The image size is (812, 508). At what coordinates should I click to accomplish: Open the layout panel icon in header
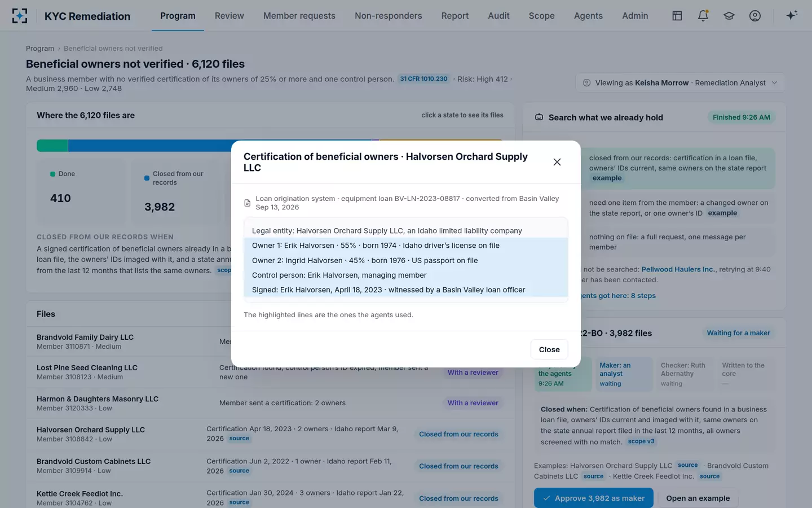coord(677,16)
